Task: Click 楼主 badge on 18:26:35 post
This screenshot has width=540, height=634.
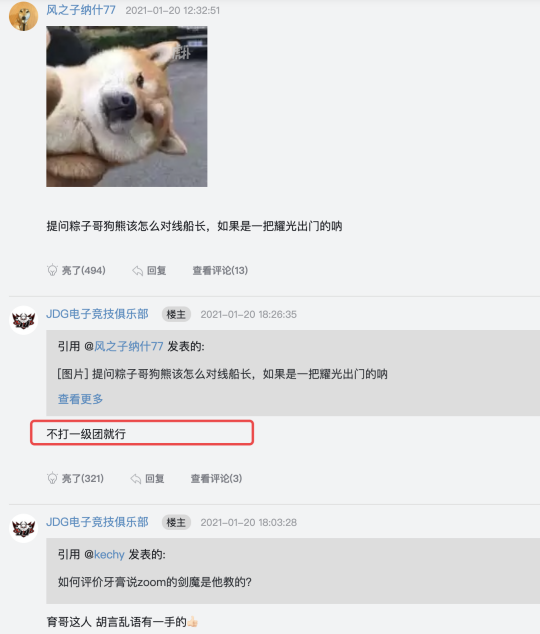Action: [176, 314]
